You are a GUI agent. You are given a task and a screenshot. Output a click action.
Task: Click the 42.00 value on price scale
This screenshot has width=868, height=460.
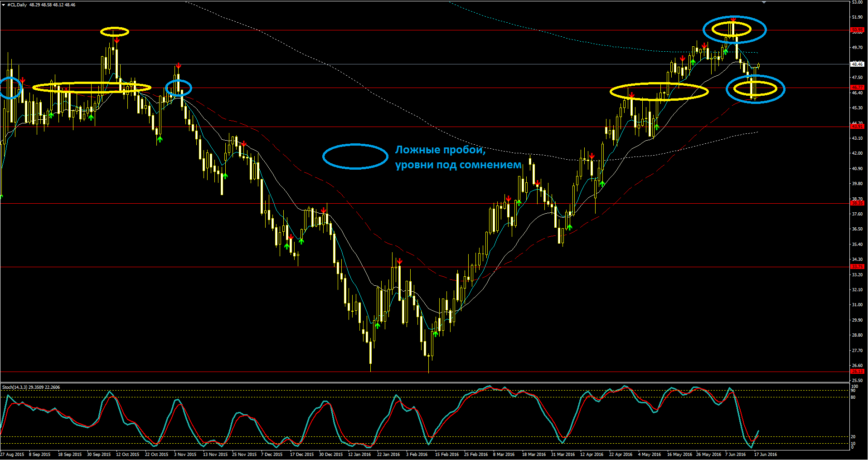tap(857, 153)
